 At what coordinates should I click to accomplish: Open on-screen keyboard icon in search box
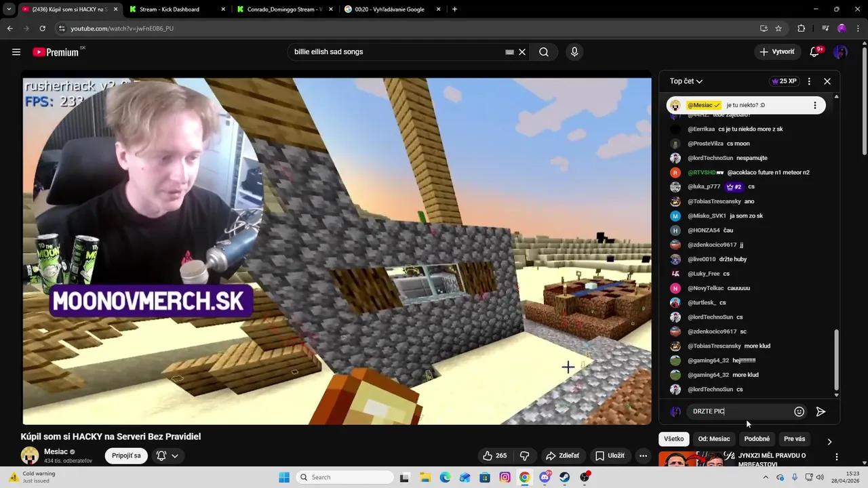coord(509,52)
